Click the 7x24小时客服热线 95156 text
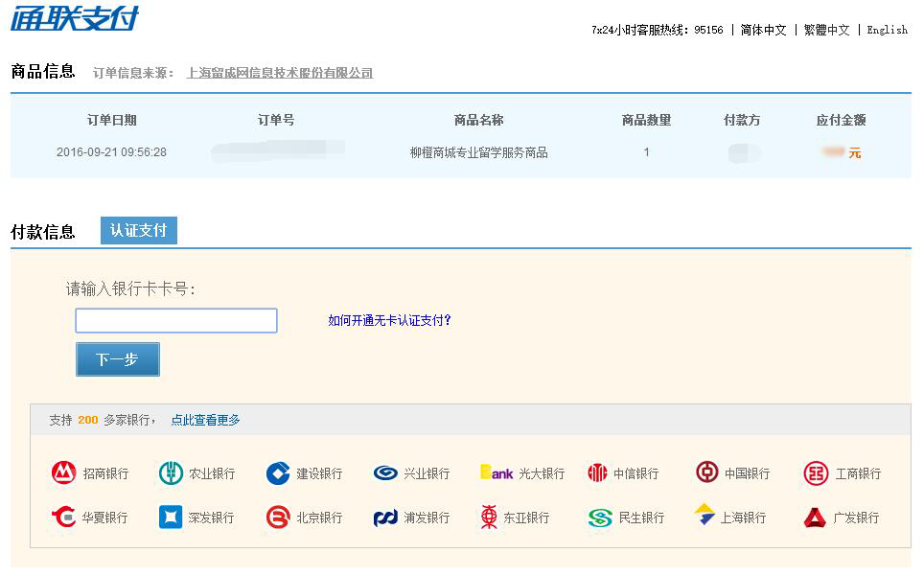 click(657, 30)
